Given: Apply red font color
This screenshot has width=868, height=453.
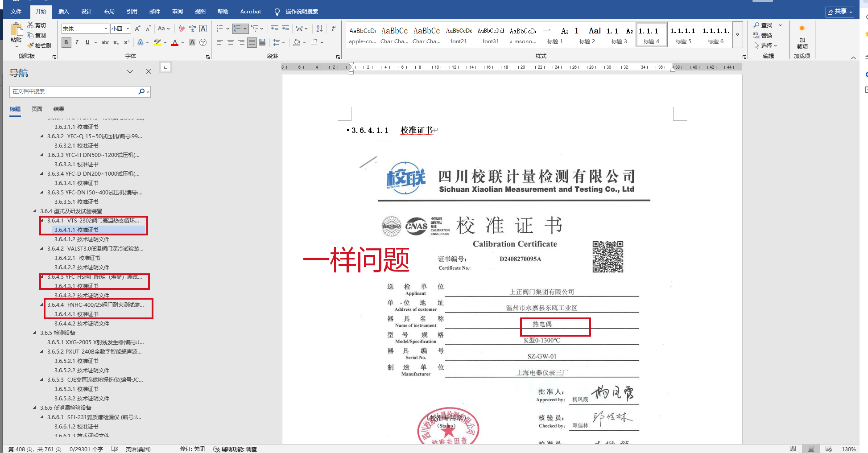Looking at the screenshot, I should coord(175,42).
